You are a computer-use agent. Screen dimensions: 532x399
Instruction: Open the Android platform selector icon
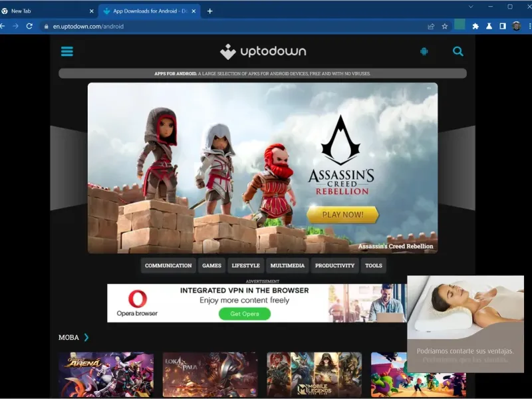click(424, 52)
